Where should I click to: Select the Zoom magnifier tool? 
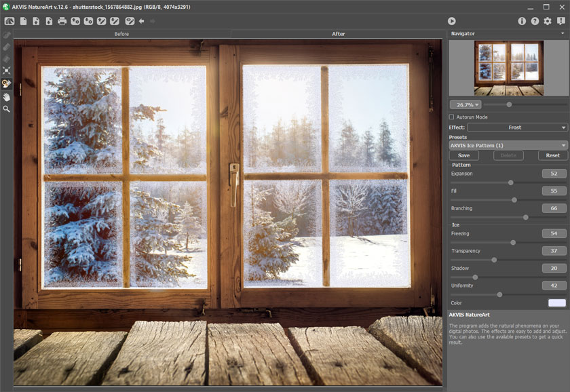(x=7, y=109)
